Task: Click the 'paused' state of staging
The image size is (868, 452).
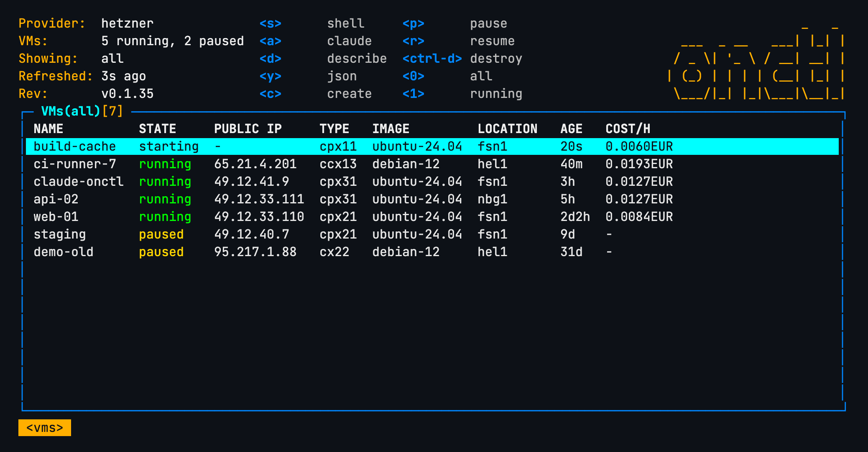Action: [x=161, y=234]
